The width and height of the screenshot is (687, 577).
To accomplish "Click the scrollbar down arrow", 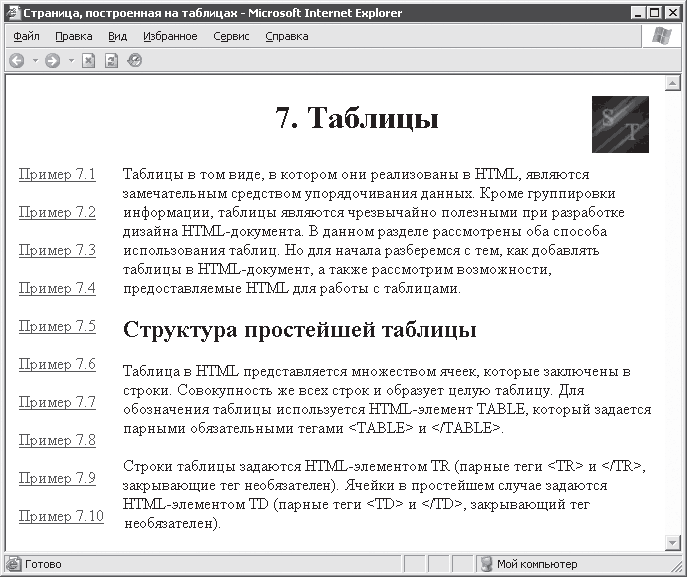I will 672,542.
